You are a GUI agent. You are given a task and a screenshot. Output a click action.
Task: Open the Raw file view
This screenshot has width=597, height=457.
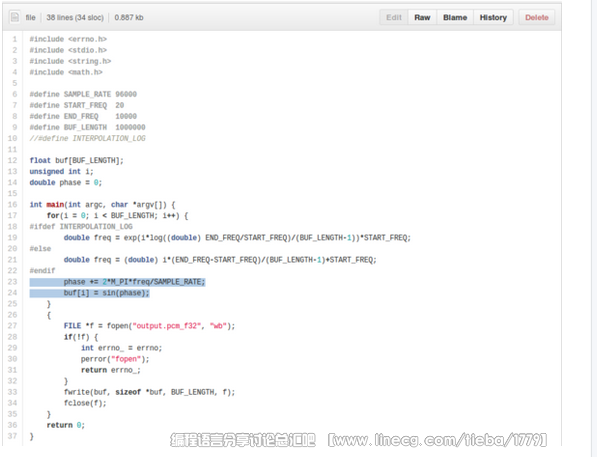tap(422, 18)
